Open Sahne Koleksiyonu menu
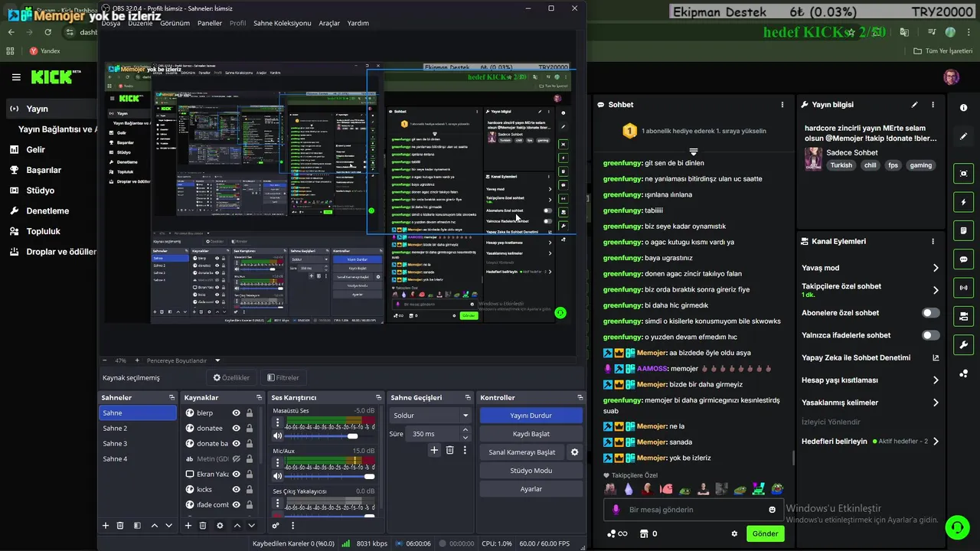980x551 pixels. coord(283,23)
